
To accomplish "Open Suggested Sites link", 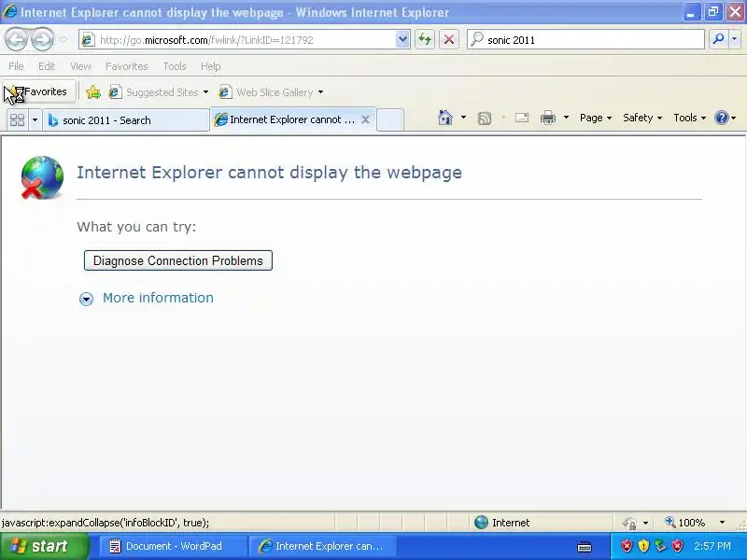I will click(x=154, y=91).
